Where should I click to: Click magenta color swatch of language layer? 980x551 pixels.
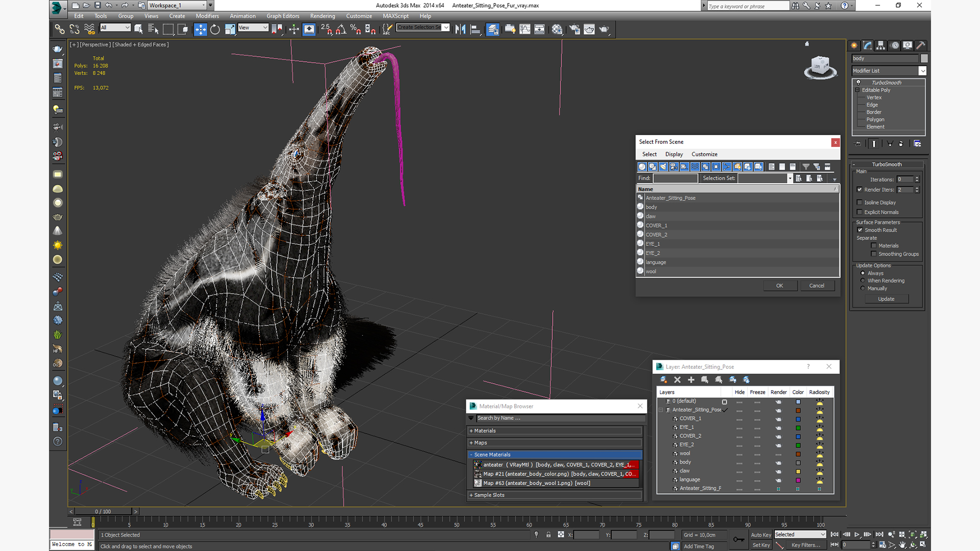click(798, 480)
